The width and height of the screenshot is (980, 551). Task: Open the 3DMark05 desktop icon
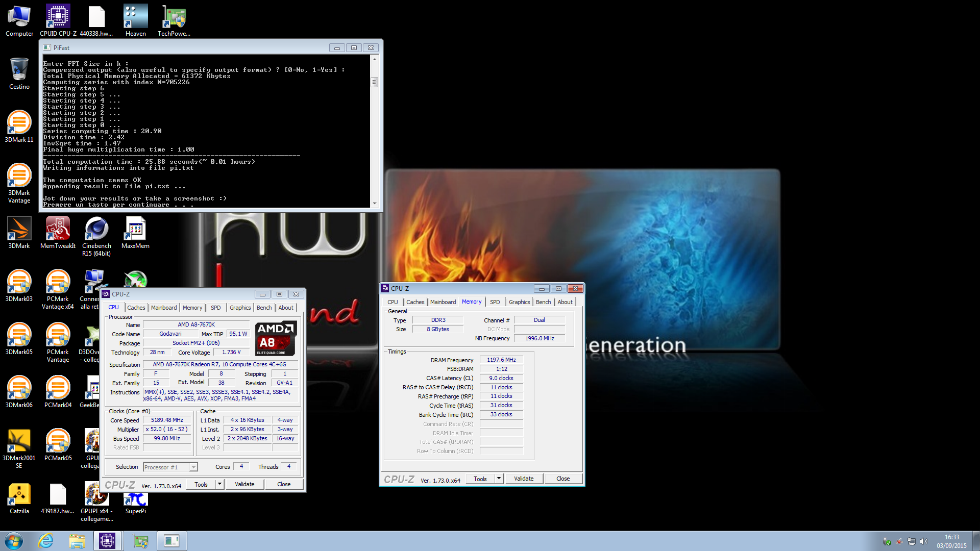click(x=19, y=339)
